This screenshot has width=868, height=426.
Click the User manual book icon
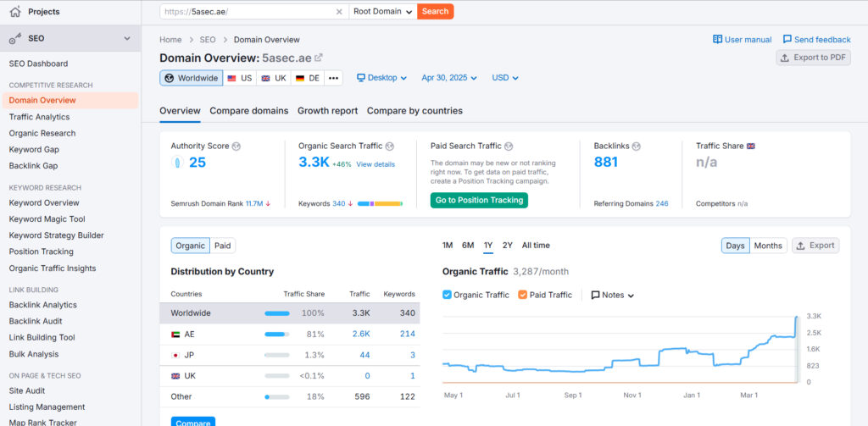(x=717, y=39)
